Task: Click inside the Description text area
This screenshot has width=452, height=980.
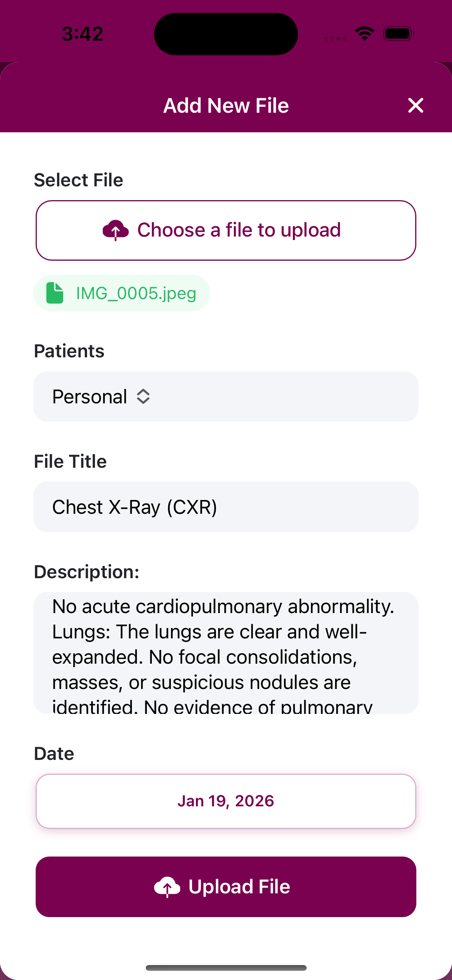Action: click(x=226, y=653)
